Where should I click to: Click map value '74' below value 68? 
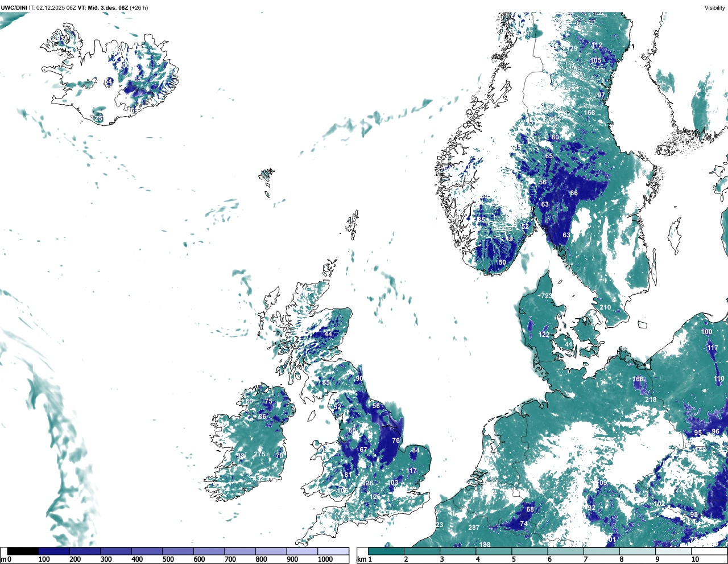[524, 524]
